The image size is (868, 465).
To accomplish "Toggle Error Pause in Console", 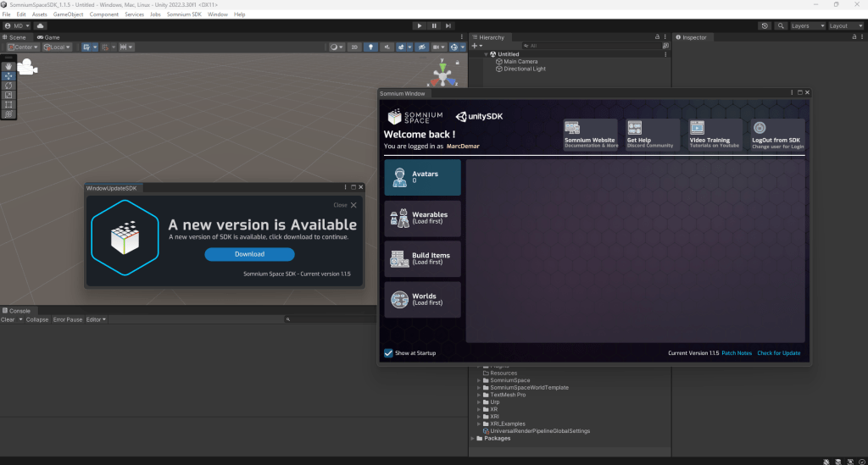I will (x=68, y=319).
